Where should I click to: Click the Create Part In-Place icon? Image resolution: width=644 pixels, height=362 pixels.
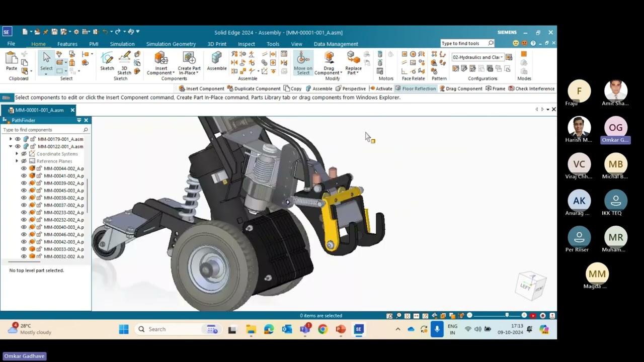189,58
